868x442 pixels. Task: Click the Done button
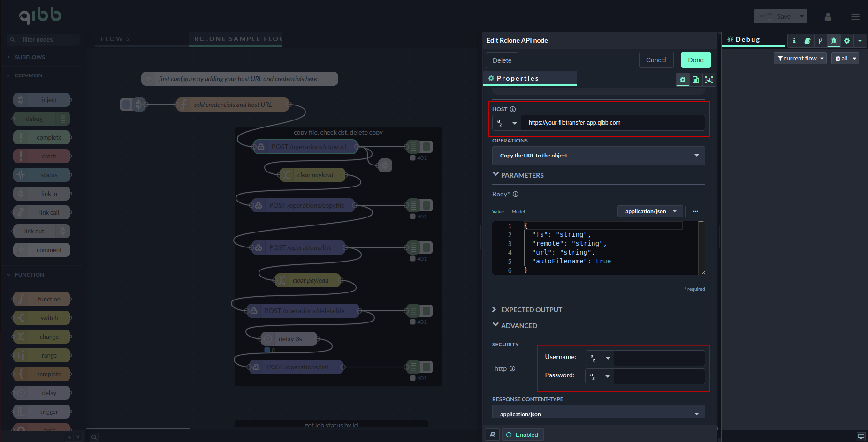click(x=695, y=60)
